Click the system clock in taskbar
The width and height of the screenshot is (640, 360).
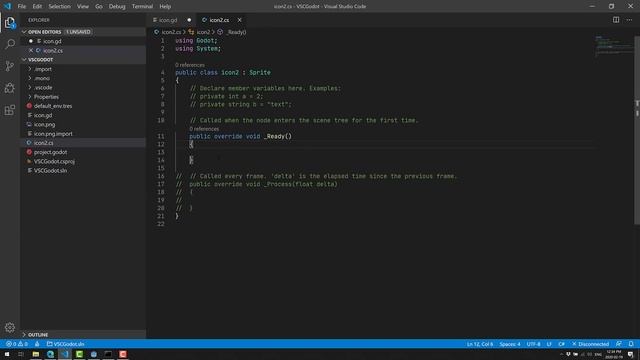pos(614,354)
